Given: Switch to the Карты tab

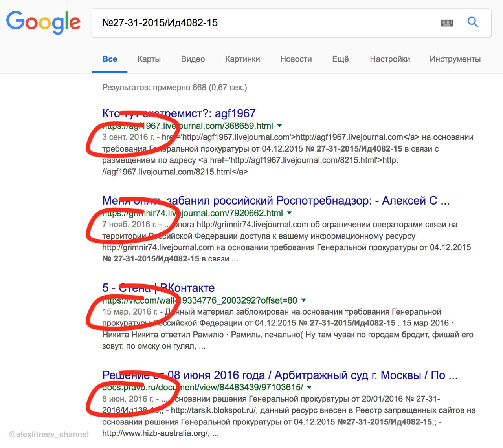Looking at the screenshot, I should coord(149,59).
